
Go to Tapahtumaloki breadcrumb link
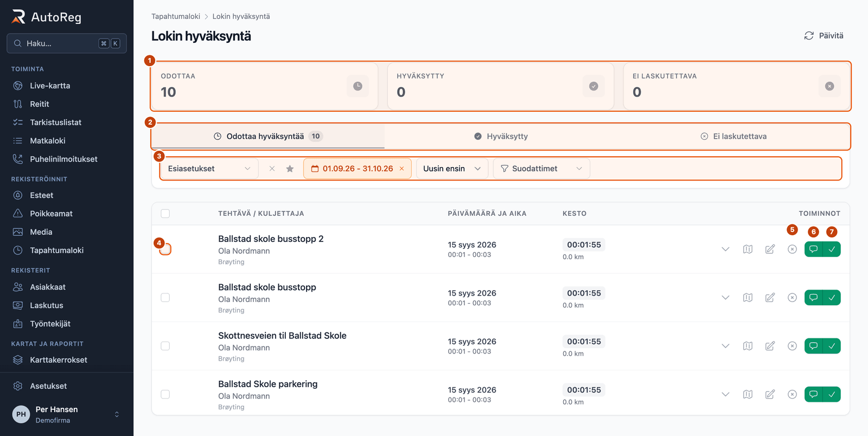coord(176,16)
